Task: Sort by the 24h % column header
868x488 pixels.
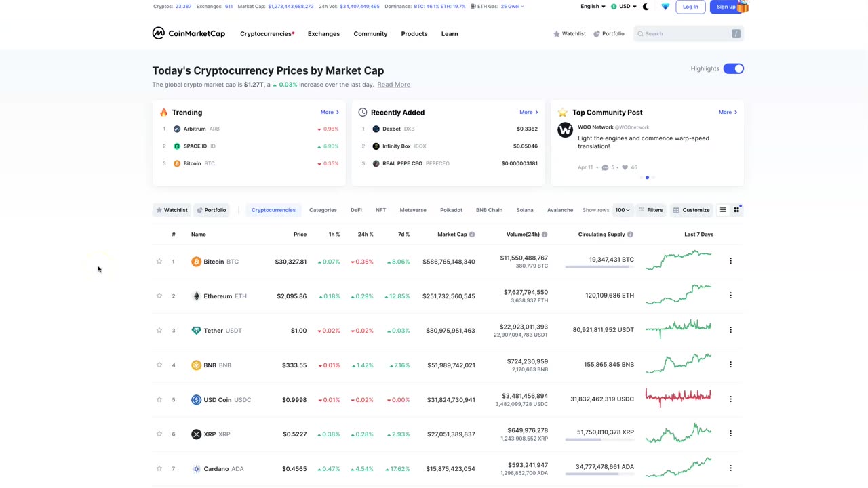Action: (366, 235)
